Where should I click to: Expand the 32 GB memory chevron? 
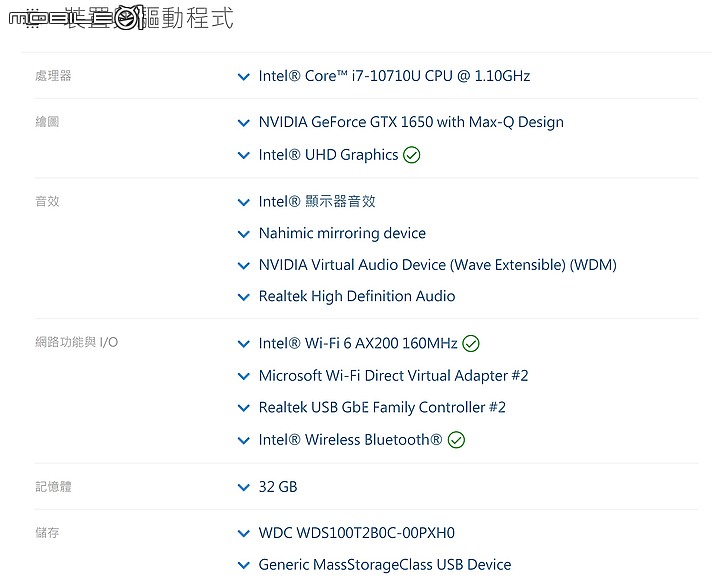click(244, 487)
